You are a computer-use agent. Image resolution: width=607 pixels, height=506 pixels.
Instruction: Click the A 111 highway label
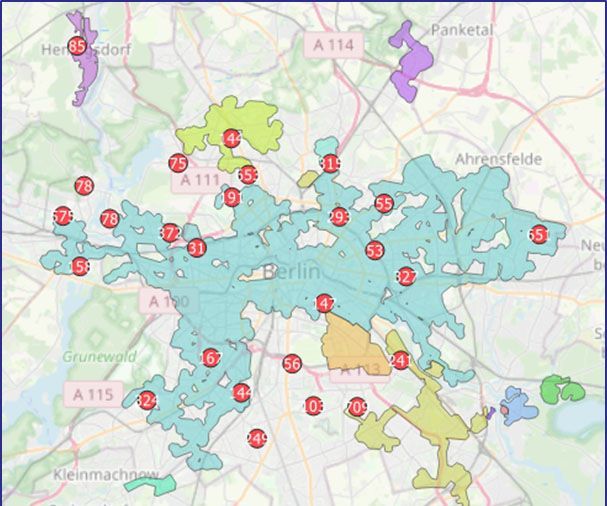pos(196,181)
